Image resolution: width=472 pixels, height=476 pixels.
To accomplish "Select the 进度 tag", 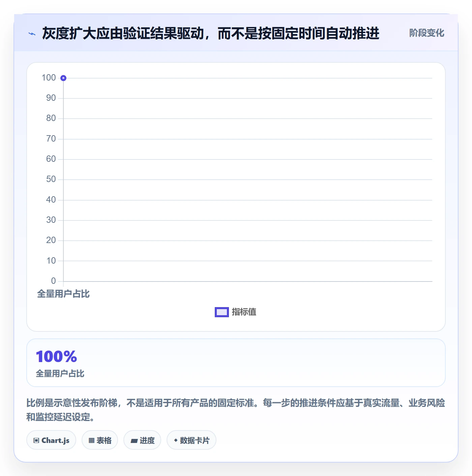I will coord(142,440).
